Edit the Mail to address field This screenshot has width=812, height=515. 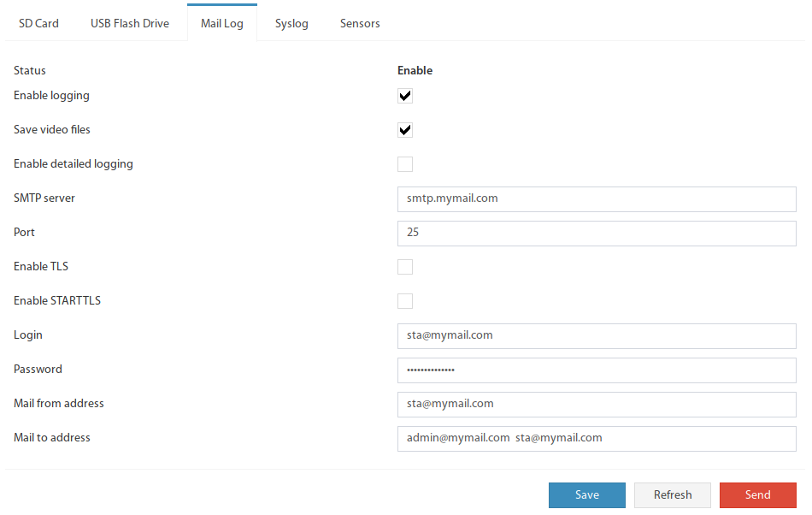(597, 438)
